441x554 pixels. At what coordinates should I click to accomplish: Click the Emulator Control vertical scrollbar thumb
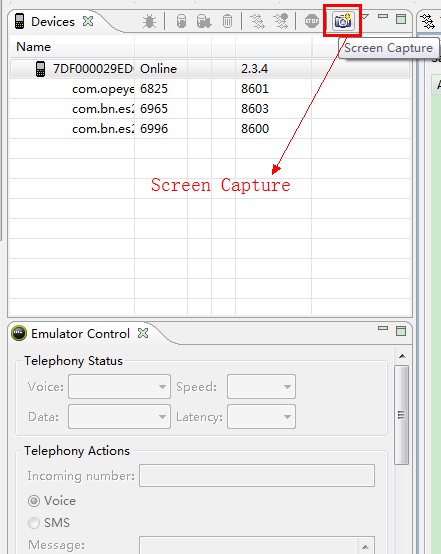click(401, 415)
